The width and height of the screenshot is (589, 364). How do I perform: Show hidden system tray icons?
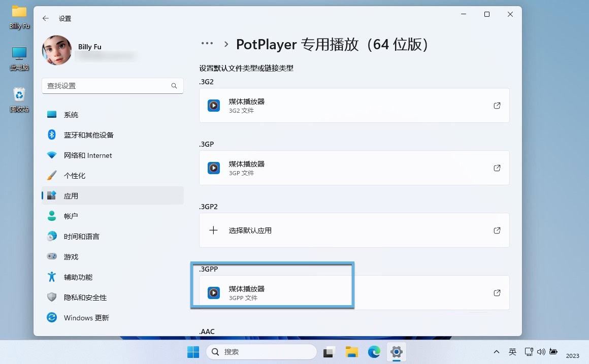point(496,352)
